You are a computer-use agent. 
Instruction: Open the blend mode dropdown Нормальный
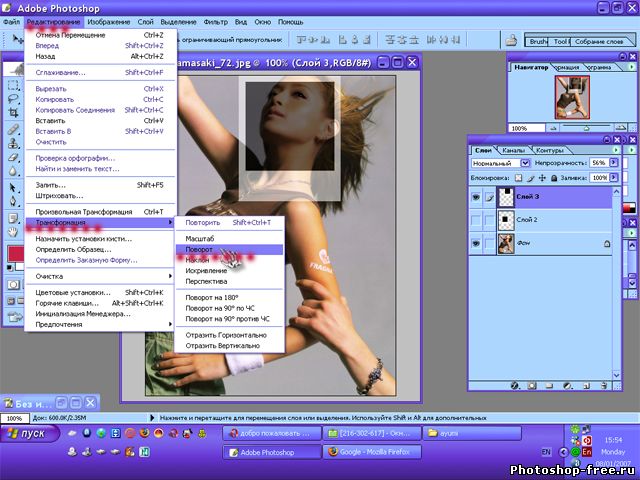pyautogui.click(x=526, y=163)
